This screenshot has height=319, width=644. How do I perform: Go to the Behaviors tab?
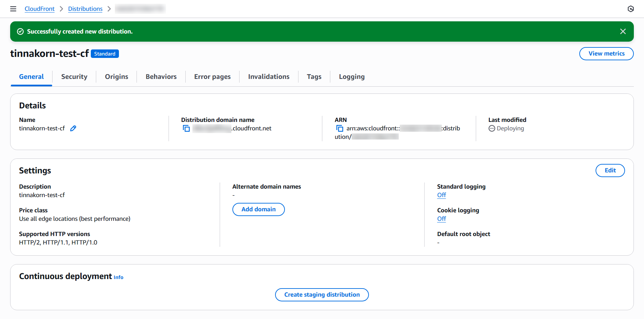[161, 77]
